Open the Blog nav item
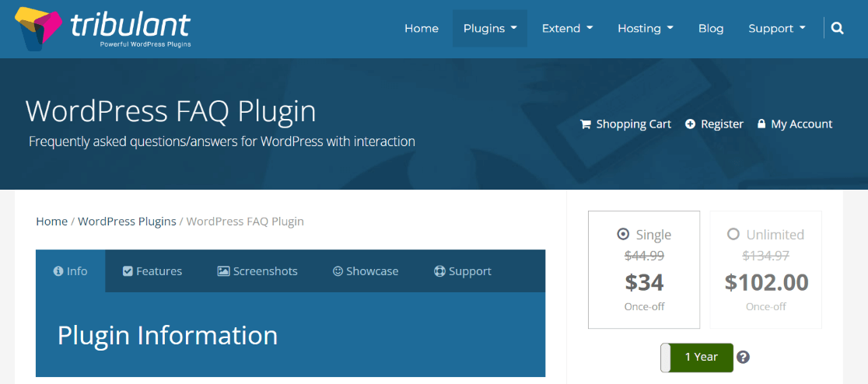 (711, 28)
